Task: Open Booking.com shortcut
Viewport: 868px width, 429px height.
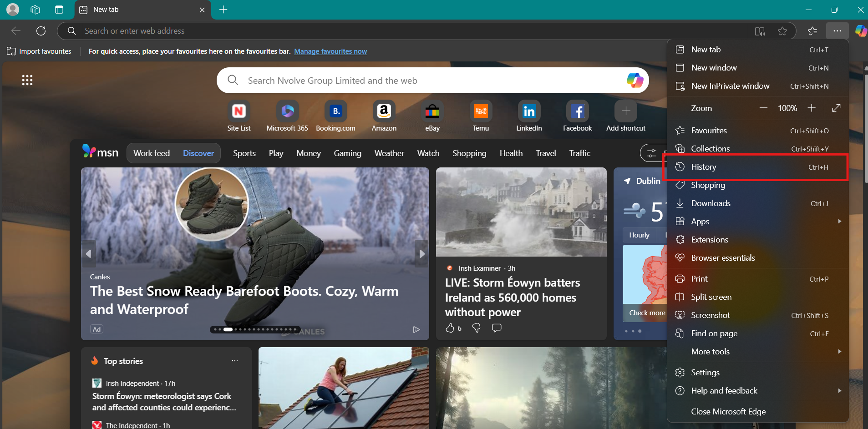Action: (336, 116)
